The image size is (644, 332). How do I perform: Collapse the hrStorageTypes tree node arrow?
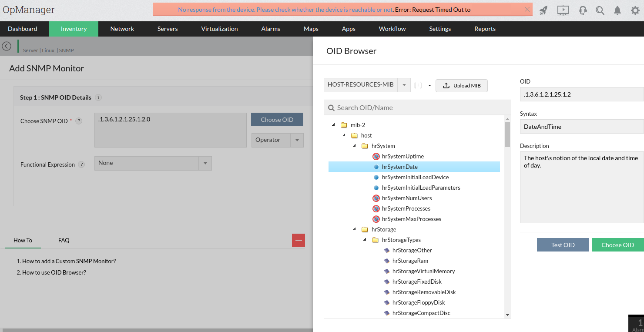click(365, 240)
